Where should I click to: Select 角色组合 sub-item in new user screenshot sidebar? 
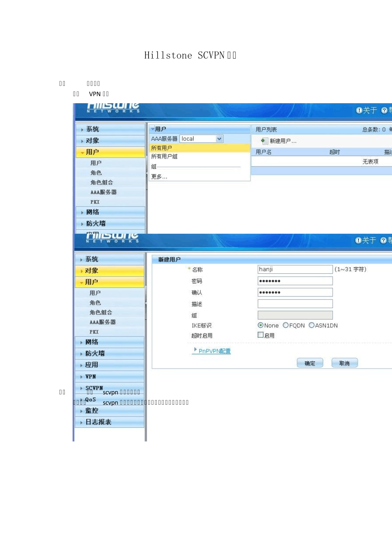point(101,312)
